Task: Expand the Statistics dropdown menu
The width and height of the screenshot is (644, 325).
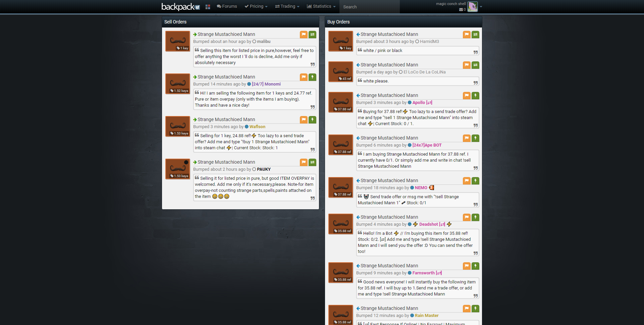Action: pos(321,6)
